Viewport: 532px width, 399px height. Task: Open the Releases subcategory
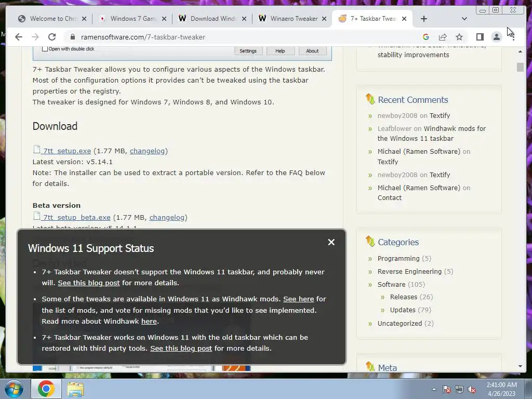tap(403, 297)
